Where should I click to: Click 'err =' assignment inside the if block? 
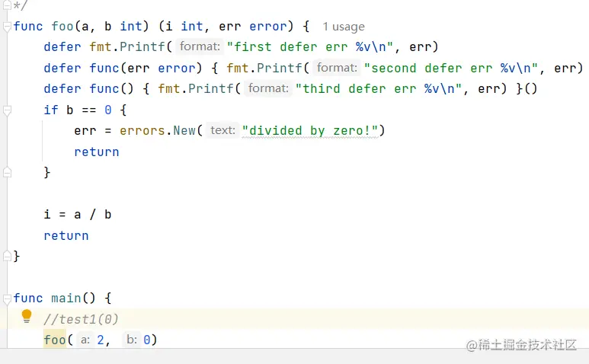coord(93,130)
